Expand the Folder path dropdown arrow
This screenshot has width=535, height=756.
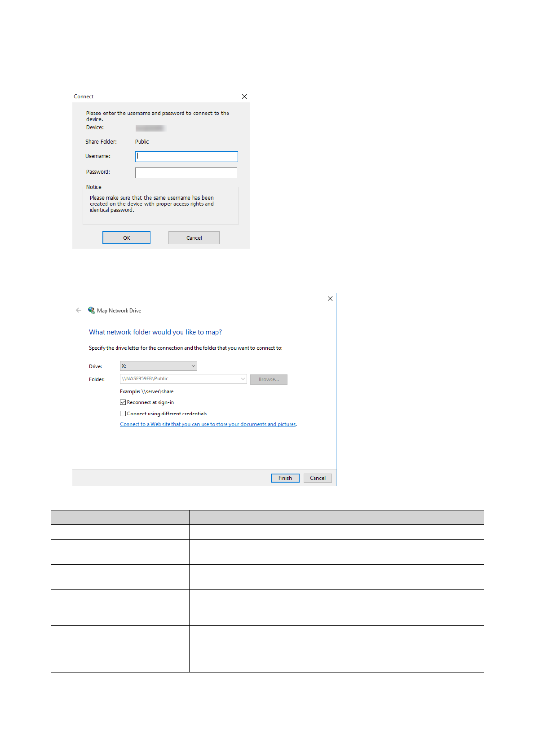coord(243,379)
